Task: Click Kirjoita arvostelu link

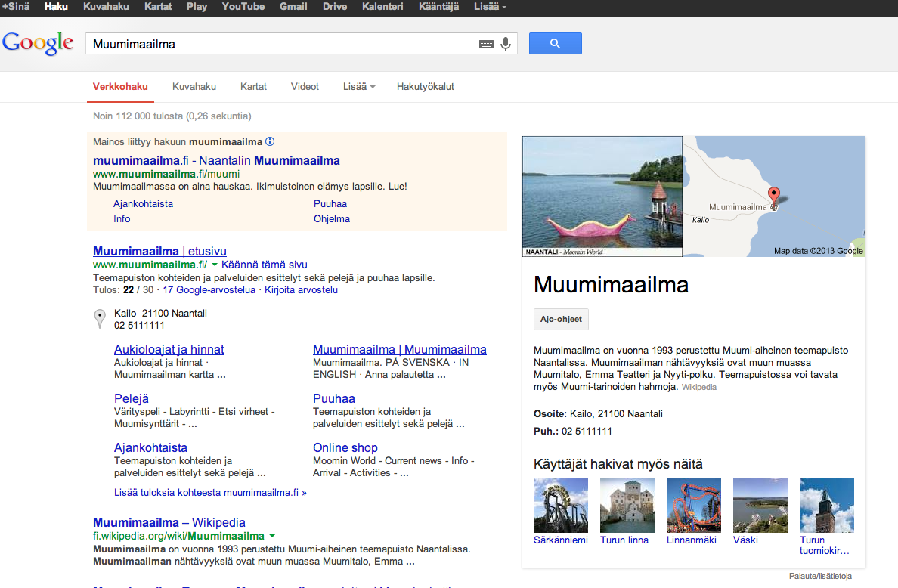Action: point(302,289)
